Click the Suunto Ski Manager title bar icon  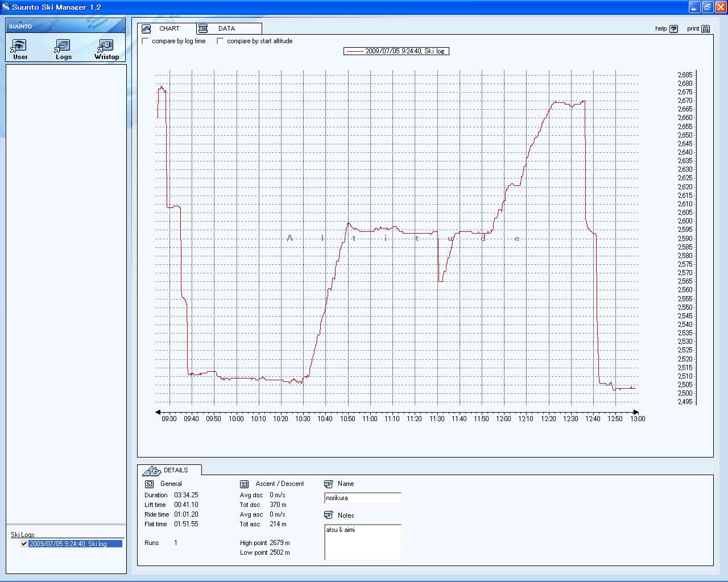point(6,7)
